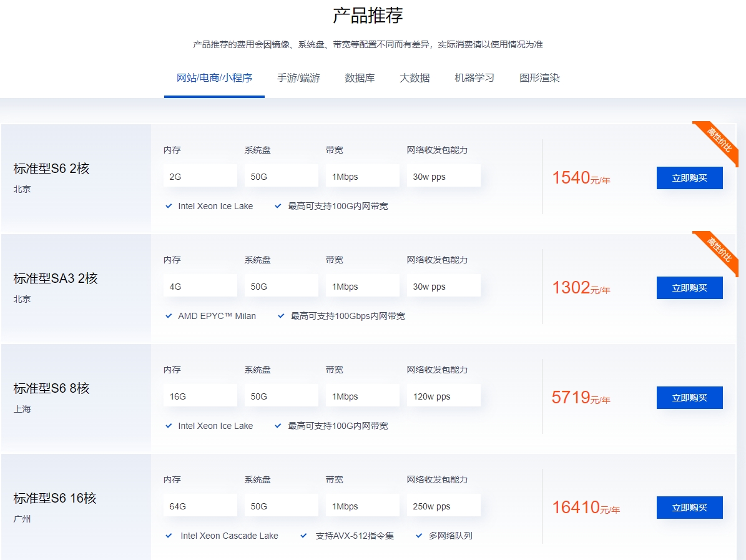
Task: Click the checkmark beside 多网络队列
Action: pyautogui.click(x=419, y=536)
